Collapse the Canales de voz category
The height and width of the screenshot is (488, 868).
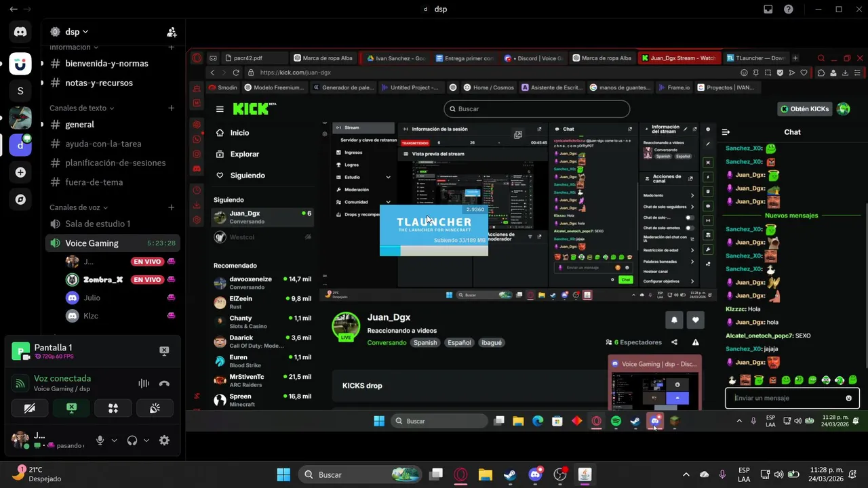[79, 207]
